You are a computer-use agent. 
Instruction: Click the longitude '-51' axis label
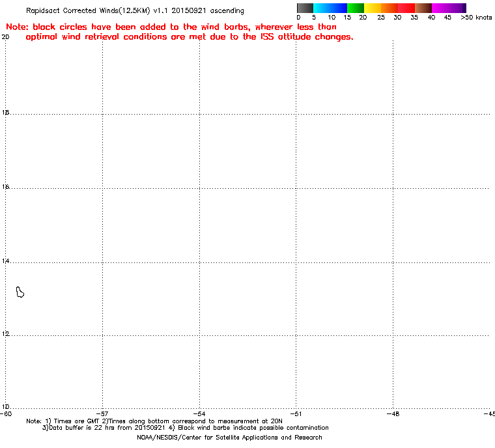point(296,413)
